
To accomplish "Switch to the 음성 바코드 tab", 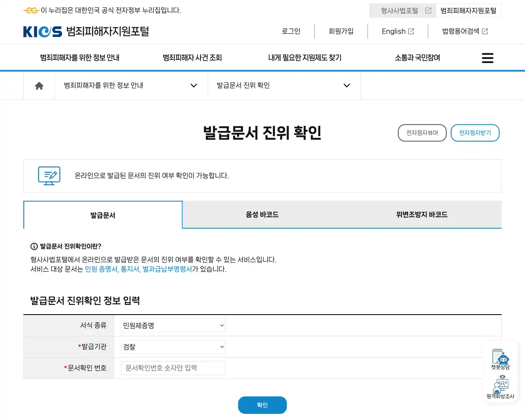I will [262, 215].
